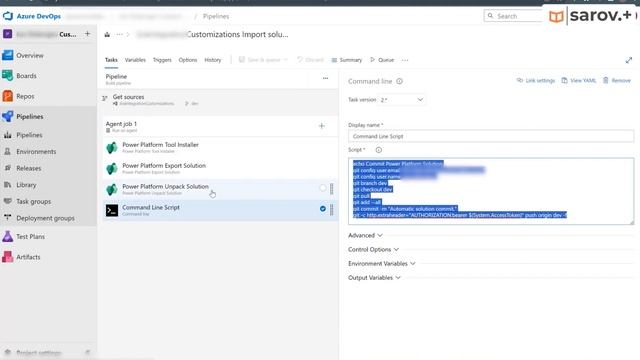The width and height of the screenshot is (640, 360).
Task: Grab the Unpack Solution drag handle
Action: point(331,189)
